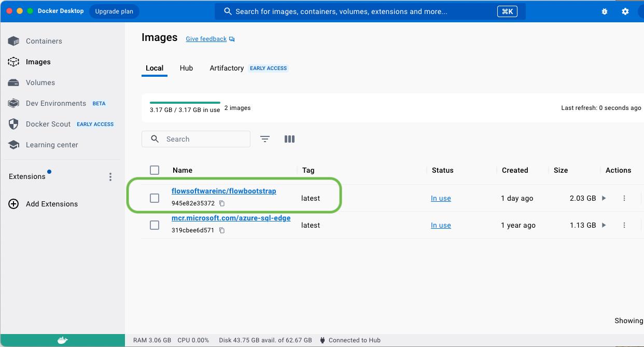This screenshot has width=644, height=347.
Task: Run the azure-sql-edge image via play icon
Action: pyautogui.click(x=604, y=225)
